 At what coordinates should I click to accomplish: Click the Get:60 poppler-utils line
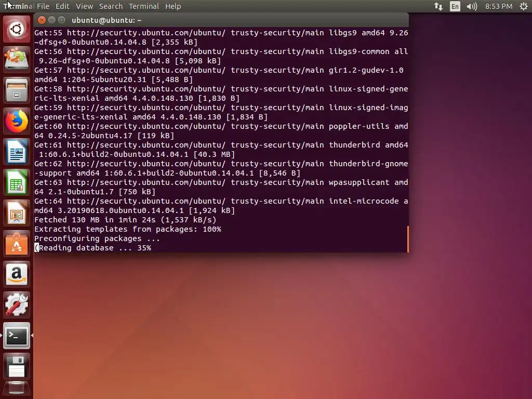coord(221,131)
